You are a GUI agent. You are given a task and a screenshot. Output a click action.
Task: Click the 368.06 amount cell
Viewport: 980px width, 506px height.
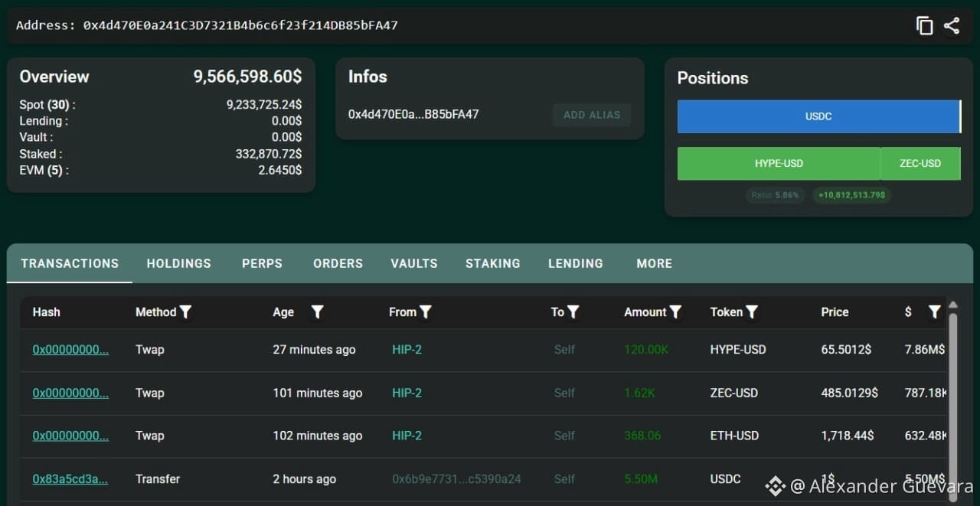(642, 436)
